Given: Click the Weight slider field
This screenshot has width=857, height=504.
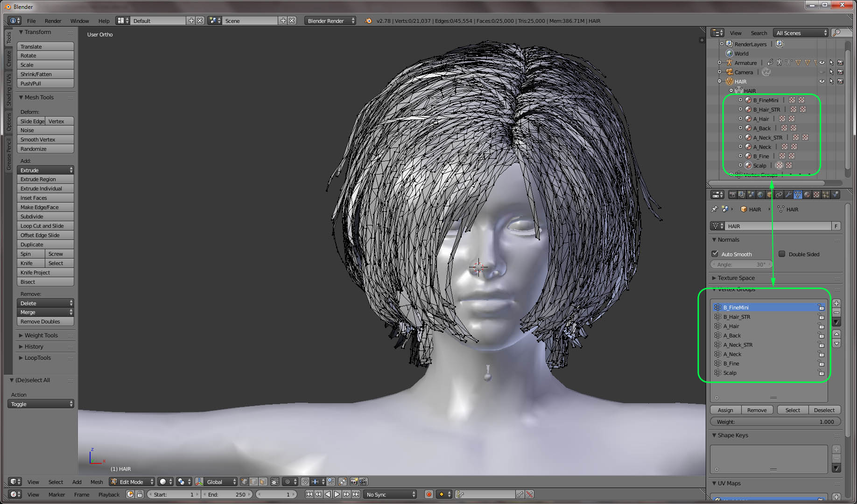Looking at the screenshot, I should click(x=775, y=421).
